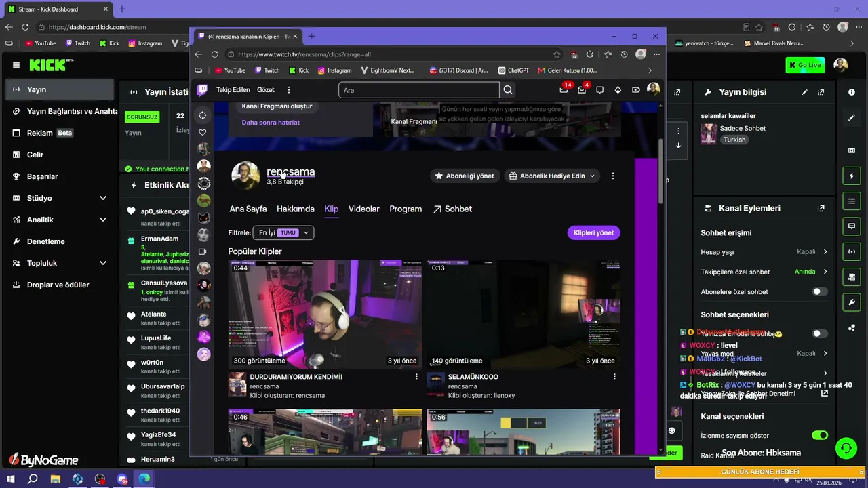
Task: Click the wrench icon in Kick right rail
Action: click(x=852, y=302)
